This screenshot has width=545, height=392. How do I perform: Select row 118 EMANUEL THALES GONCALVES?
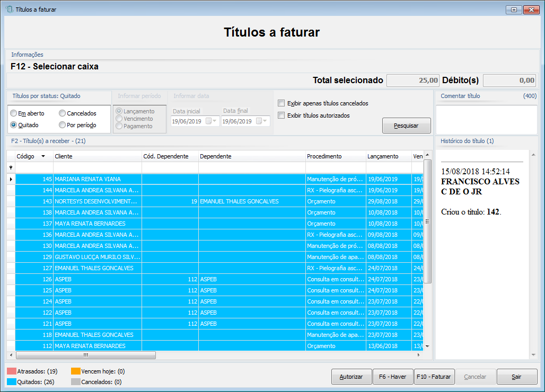[x=219, y=335]
